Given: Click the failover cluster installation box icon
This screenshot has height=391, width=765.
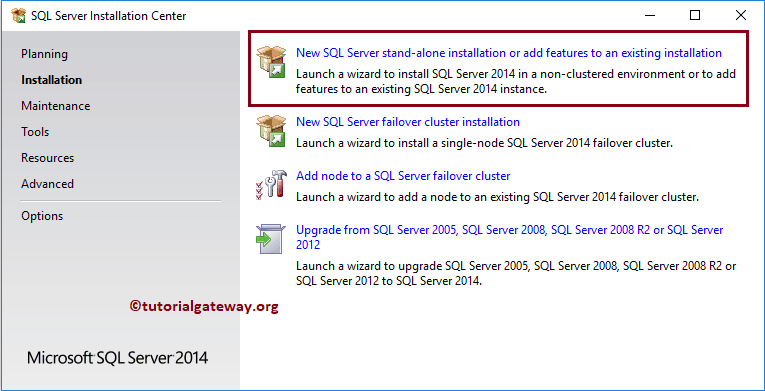Looking at the screenshot, I should pyautogui.click(x=271, y=130).
